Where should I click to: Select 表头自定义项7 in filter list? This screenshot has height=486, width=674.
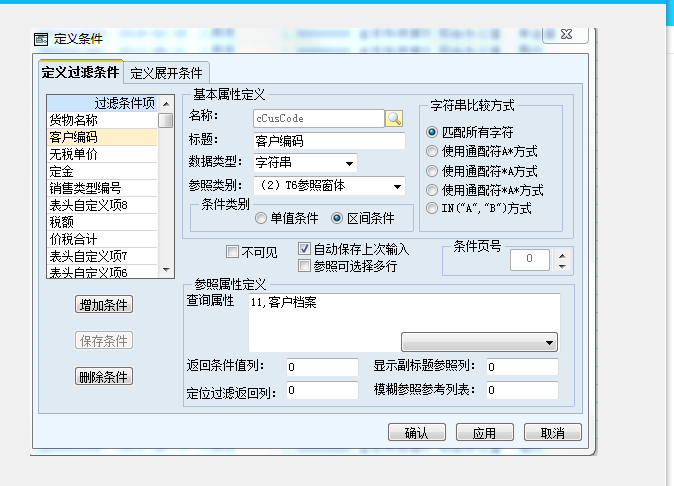(102, 256)
